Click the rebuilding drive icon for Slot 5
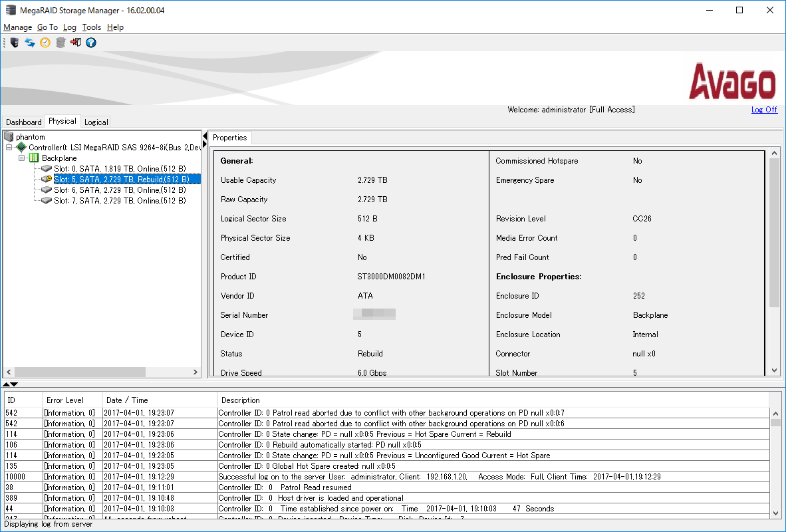Image resolution: width=786 pixels, height=532 pixels. (47, 179)
